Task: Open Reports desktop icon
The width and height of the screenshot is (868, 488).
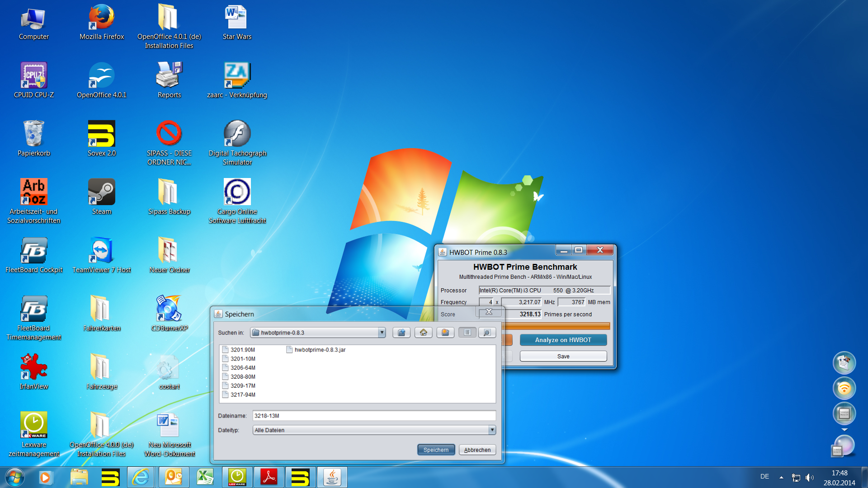Action: (x=169, y=80)
